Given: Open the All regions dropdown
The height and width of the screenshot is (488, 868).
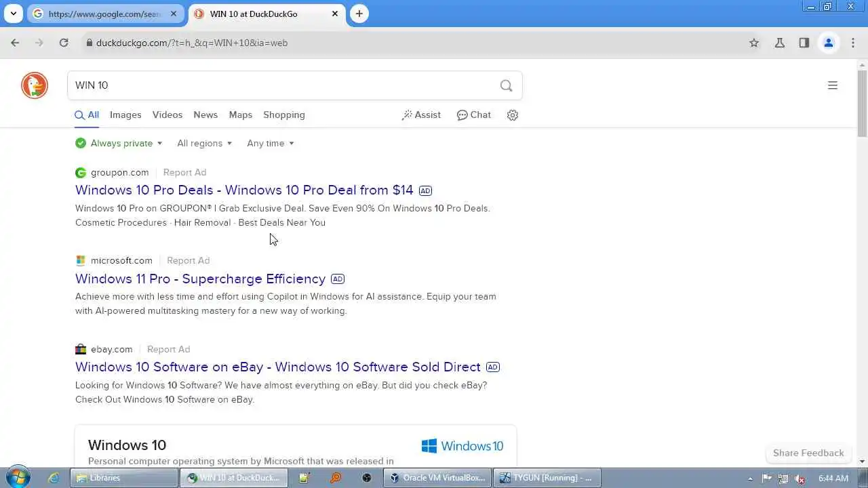Looking at the screenshot, I should 205,143.
